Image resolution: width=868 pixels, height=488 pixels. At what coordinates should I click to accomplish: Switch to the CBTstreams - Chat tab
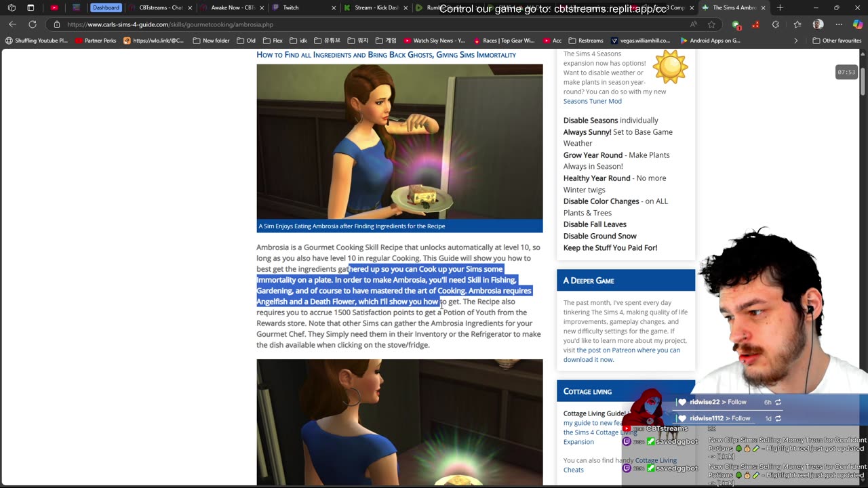tap(160, 7)
